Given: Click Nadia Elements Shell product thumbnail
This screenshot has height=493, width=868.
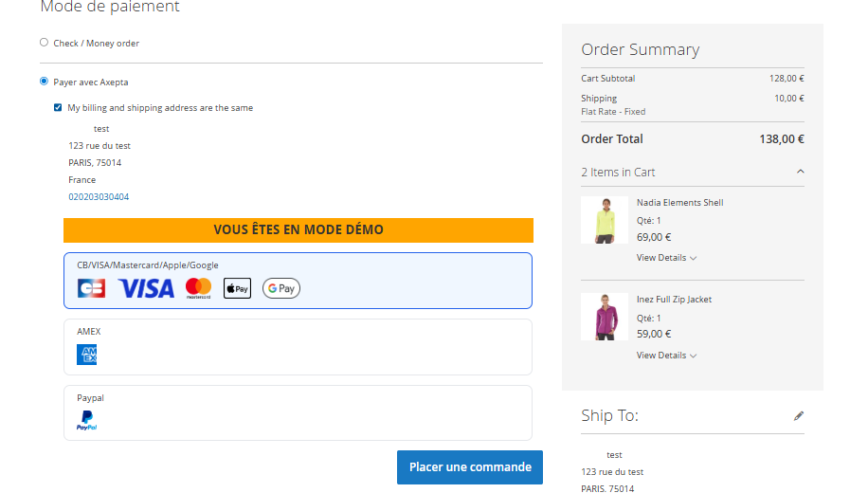Looking at the screenshot, I should click(604, 220).
